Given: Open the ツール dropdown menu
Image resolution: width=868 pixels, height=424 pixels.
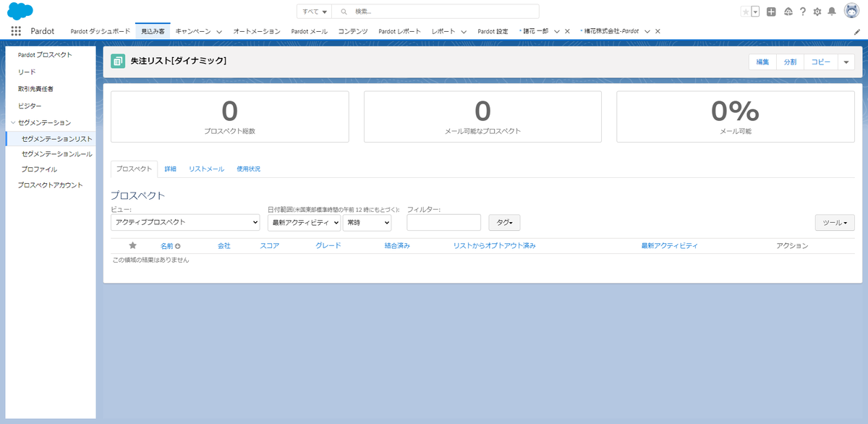Looking at the screenshot, I should point(834,222).
